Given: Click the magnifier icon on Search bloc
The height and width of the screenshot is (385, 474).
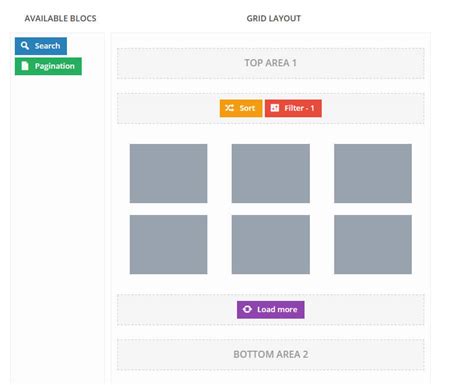Looking at the screenshot, I should coord(25,45).
